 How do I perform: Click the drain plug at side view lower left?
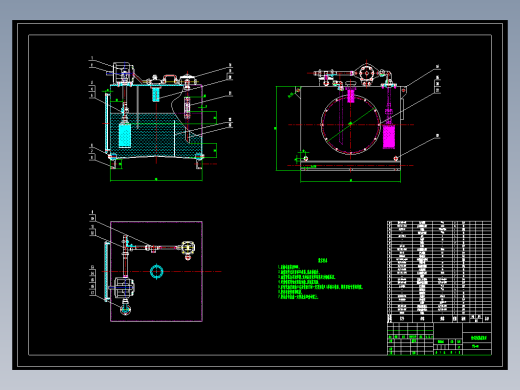[305, 158]
